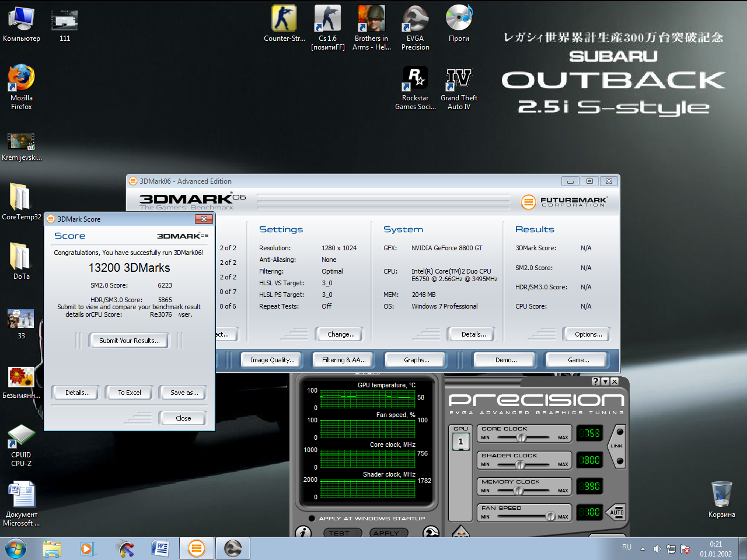This screenshot has height=560, width=747.
Task: Open the Безымянный image file icon
Action: point(22,383)
